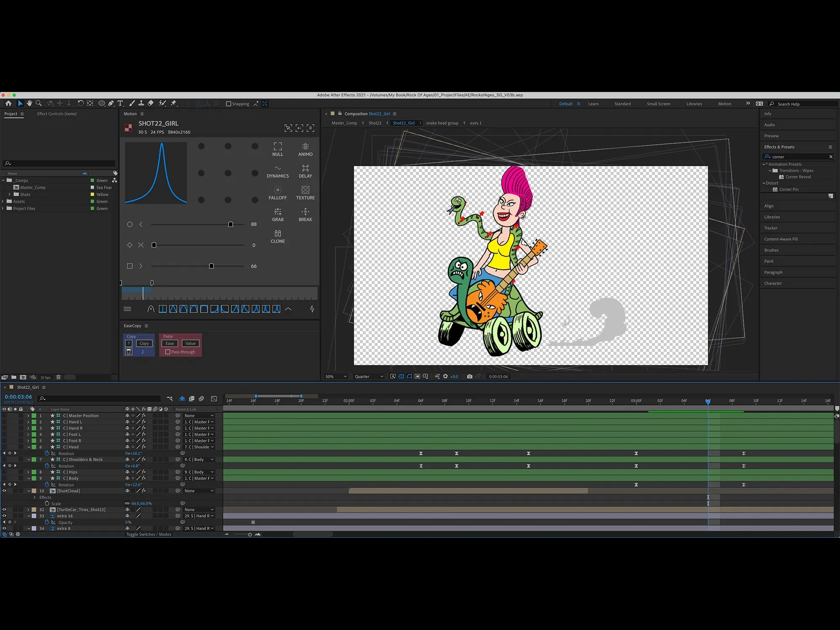
Task: Open the Quarter resolution dropdown
Action: click(369, 376)
